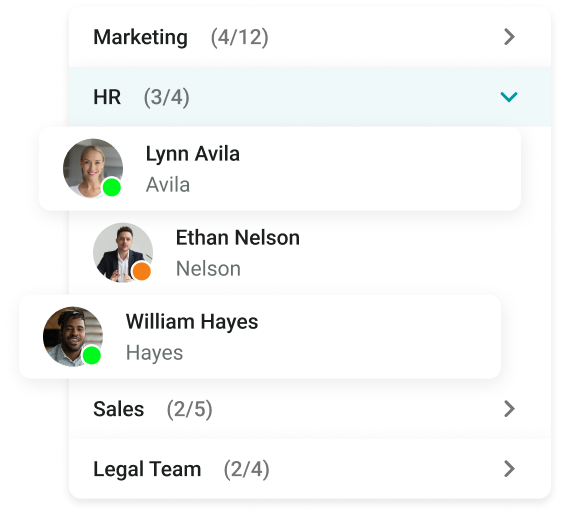
Task: Click Ethan Nelson's orange away status dot
Action: (142, 271)
